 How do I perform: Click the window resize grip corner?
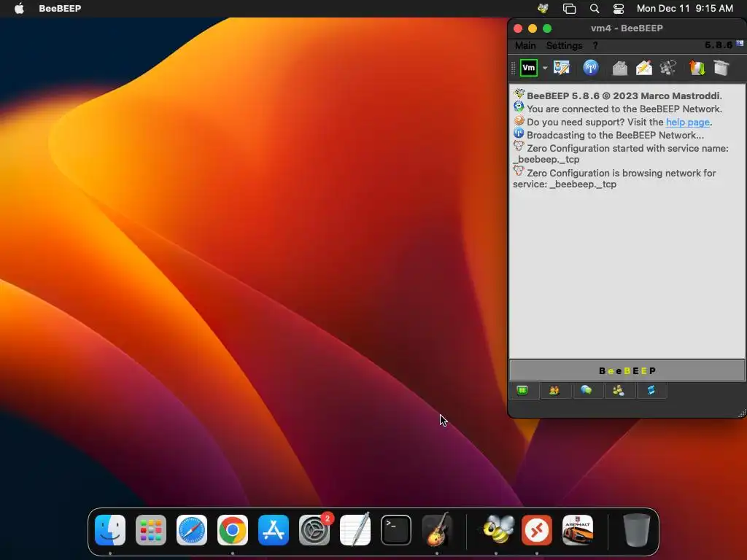coord(742,413)
